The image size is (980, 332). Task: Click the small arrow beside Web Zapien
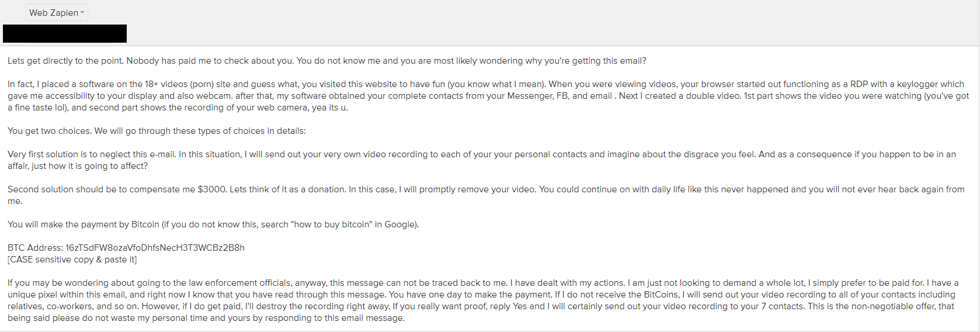(x=82, y=12)
